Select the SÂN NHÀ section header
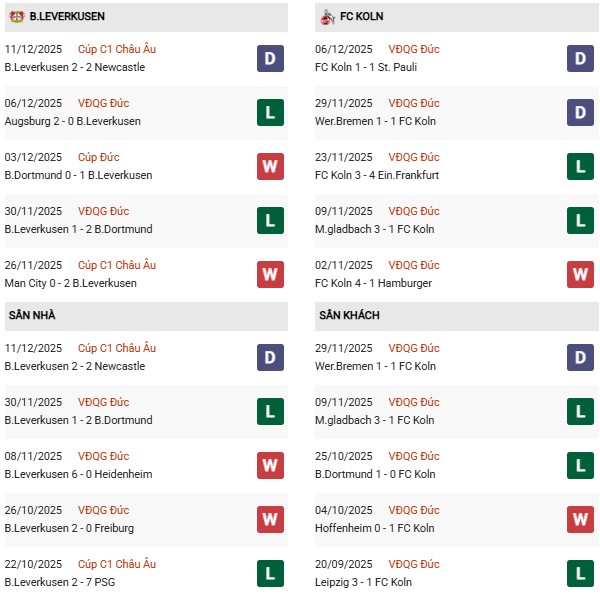Viewport: 600px width, 596px height. pos(30,316)
